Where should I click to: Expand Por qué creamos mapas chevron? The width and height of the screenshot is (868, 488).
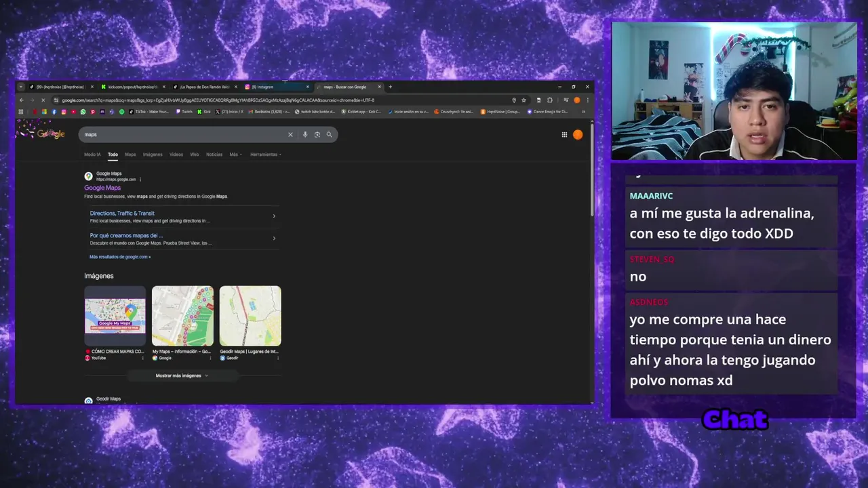click(x=274, y=239)
